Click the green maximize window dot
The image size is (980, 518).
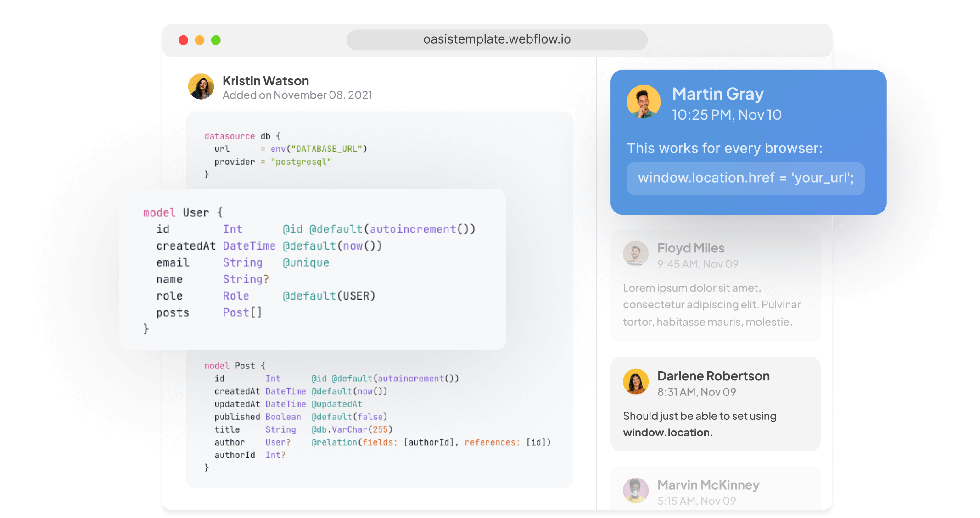[x=216, y=40]
